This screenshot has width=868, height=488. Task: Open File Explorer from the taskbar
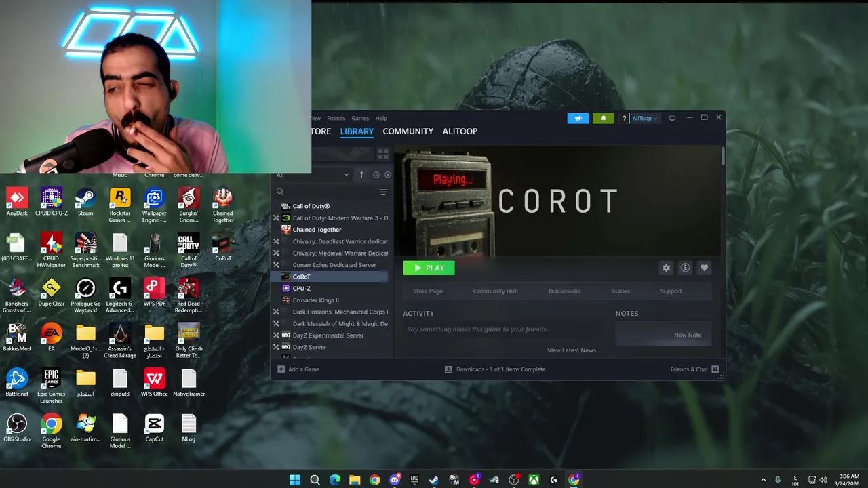(x=355, y=480)
